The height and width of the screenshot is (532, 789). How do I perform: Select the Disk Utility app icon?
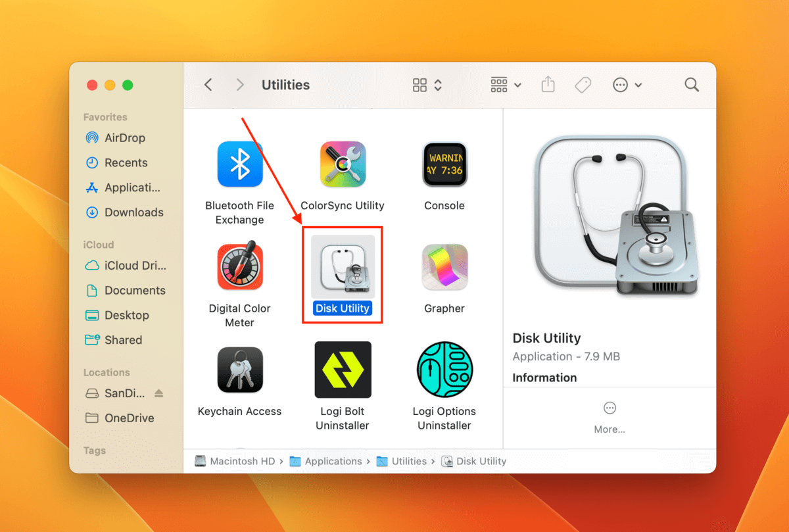[343, 267]
